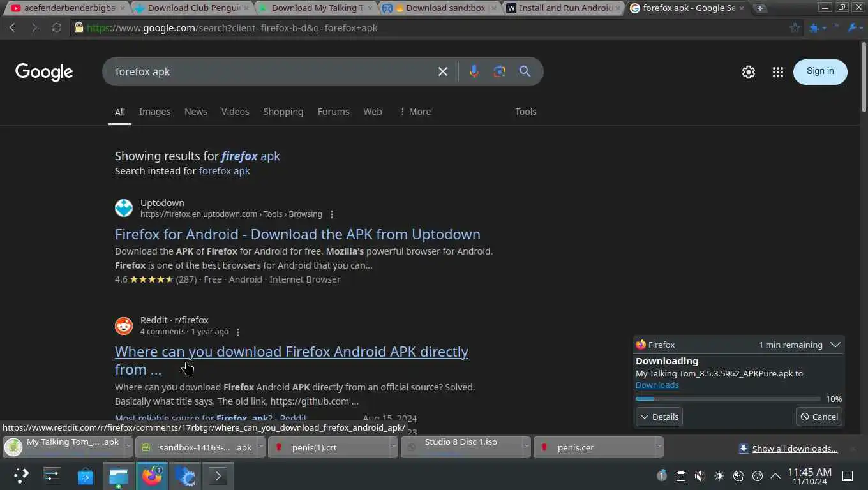Image resolution: width=868 pixels, height=490 pixels.
Task: Select the Shopping search tab
Action: click(283, 112)
